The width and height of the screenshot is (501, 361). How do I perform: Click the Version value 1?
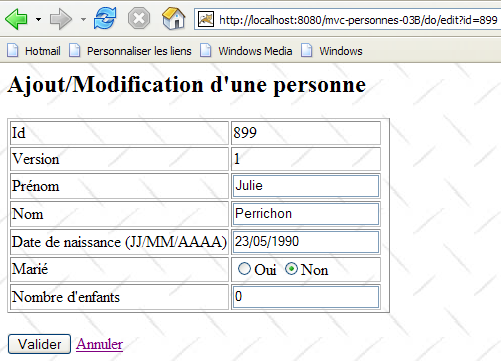[237, 159]
